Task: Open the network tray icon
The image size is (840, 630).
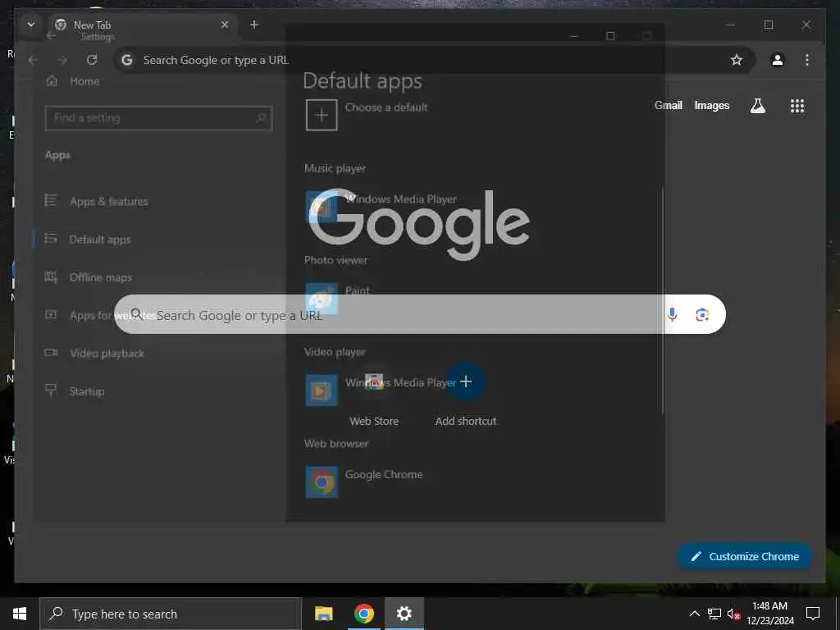Action: click(x=714, y=614)
